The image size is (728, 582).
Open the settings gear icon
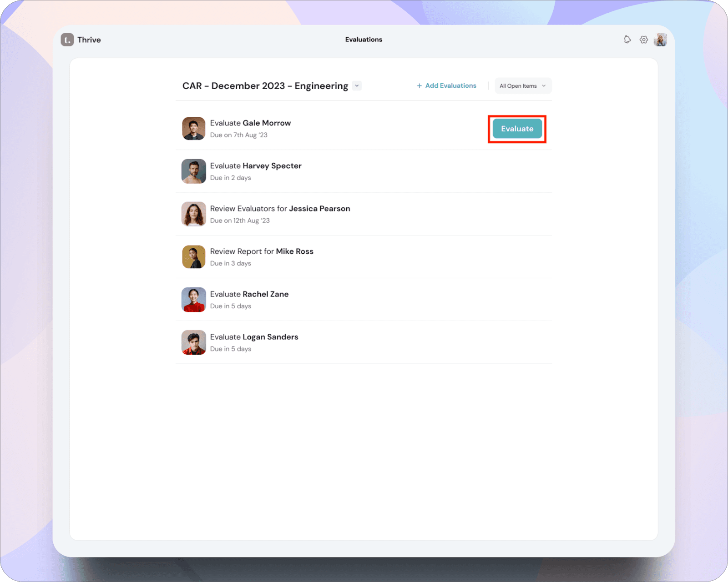pyautogui.click(x=643, y=40)
